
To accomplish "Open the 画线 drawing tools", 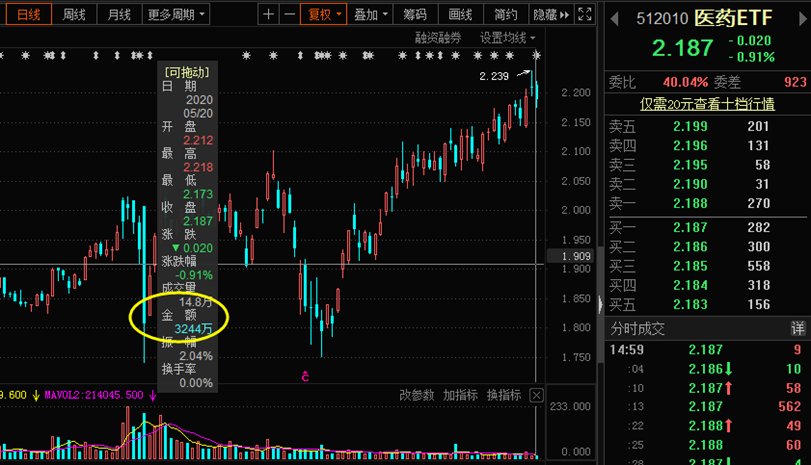I will 460,14.
